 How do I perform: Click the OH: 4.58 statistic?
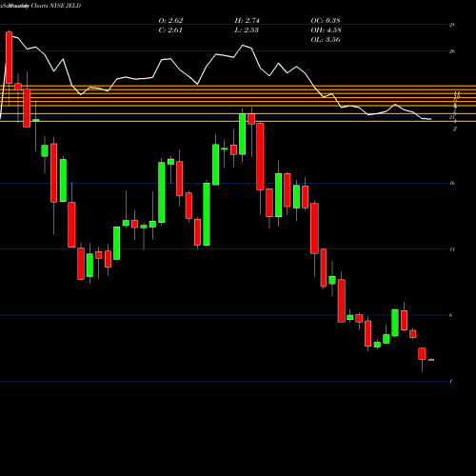tap(326, 30)
